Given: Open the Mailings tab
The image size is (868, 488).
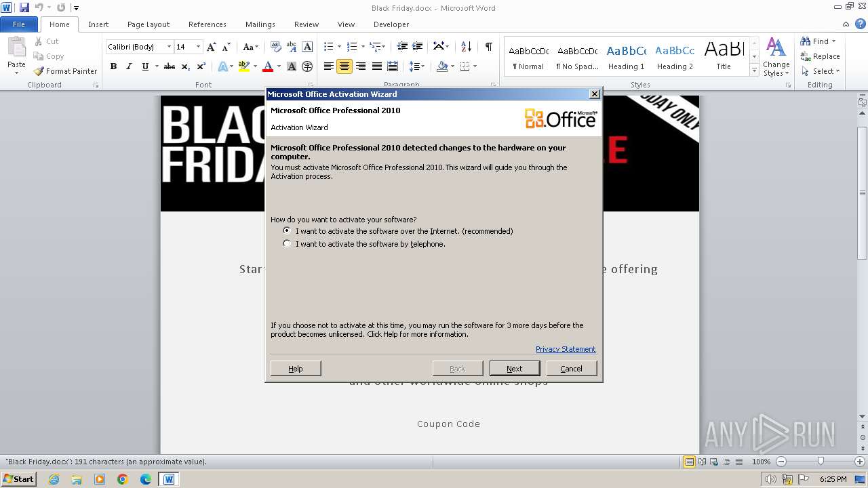Looking at the screenshot, I should pos(260,24).
